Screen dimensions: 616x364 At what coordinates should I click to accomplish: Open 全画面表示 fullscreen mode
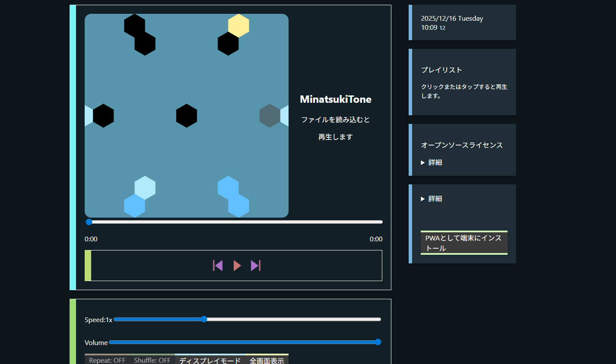pos(267,360)
